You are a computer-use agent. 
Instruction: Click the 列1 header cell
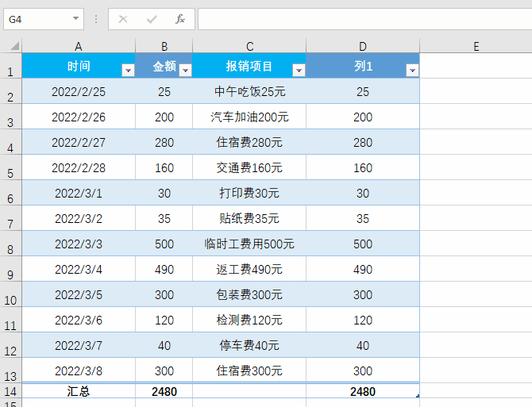[363, 66]
